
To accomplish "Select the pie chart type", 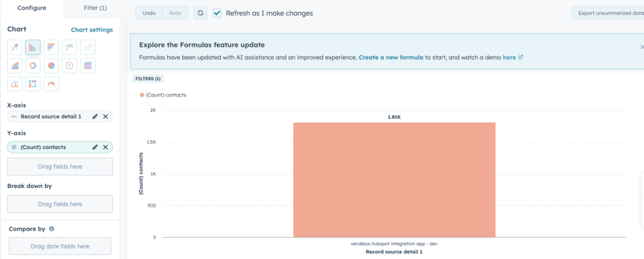I will click(52, 65).
